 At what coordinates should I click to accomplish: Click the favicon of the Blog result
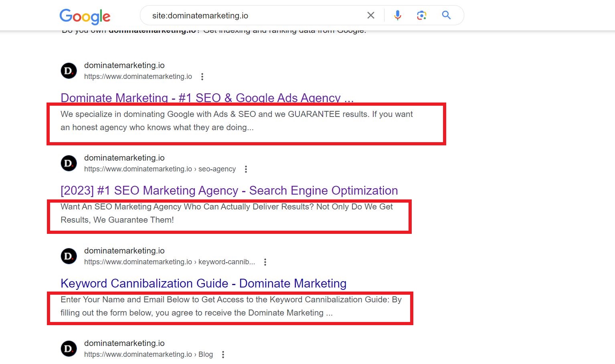(69, 349)
